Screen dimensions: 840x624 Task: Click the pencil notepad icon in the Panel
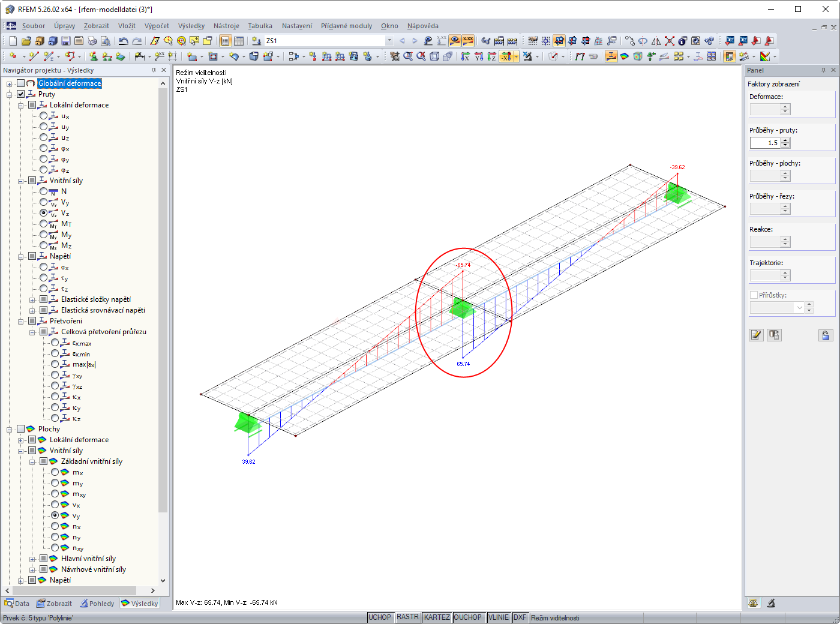[756, 335]
